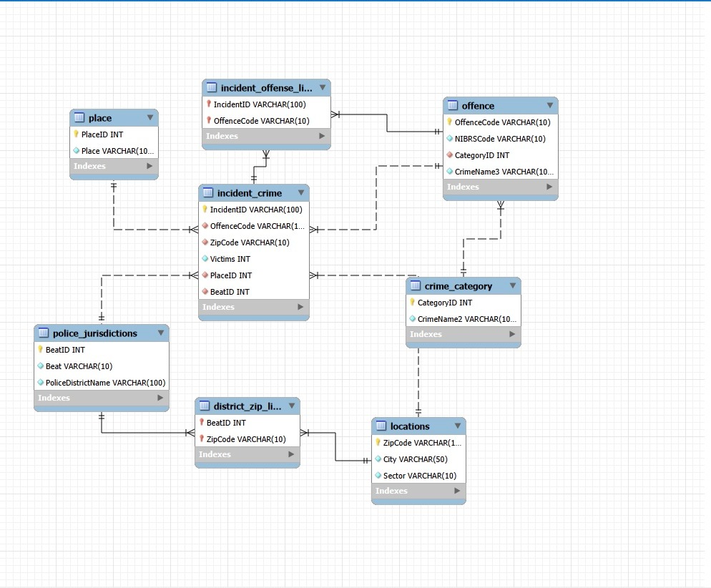Select OffenceCode VARCHAR(1... column in incident_crime
711x588 pixels.
[254, 226]
